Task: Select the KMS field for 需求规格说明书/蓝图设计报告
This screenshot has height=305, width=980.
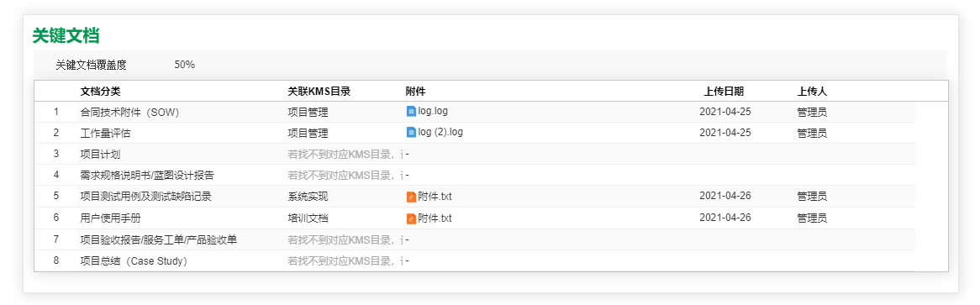Action: tap(345, 175)
